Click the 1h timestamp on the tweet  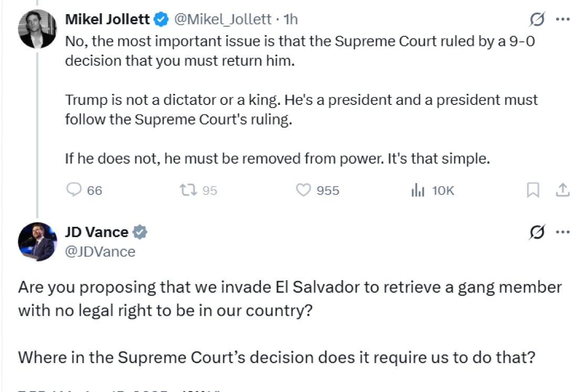(290, 20)
